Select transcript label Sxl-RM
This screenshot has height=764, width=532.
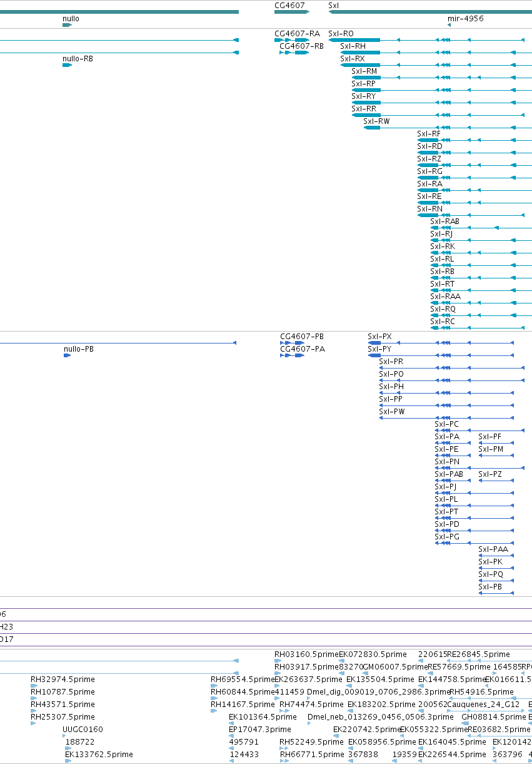364,71
